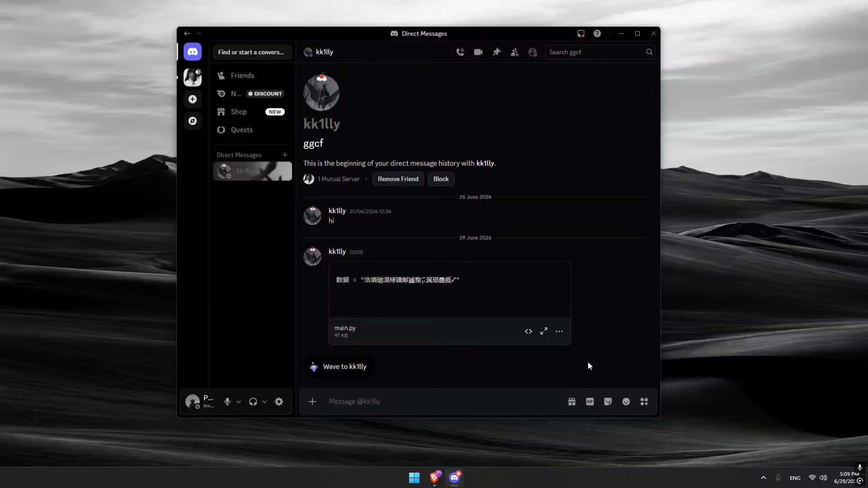Click kk1lly username on 'hi' message
The width and height of the screenshot is (868, 488).
point(337,211)
